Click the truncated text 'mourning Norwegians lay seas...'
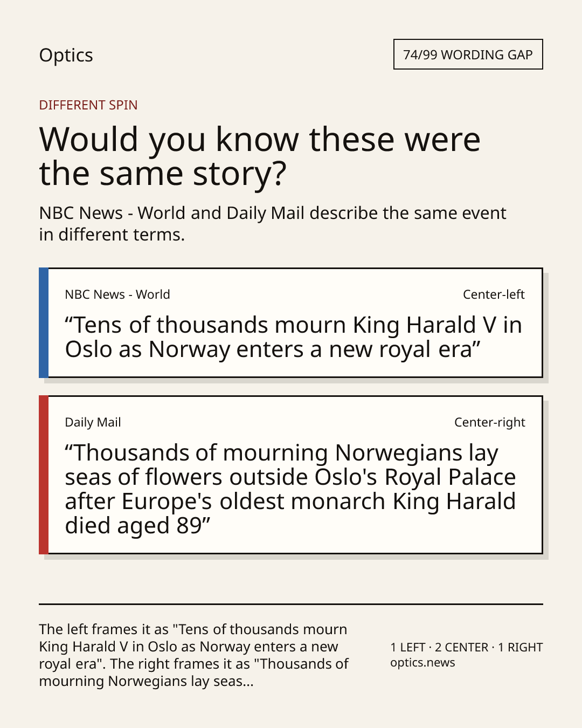582x728 pixels. coord(146,681)
